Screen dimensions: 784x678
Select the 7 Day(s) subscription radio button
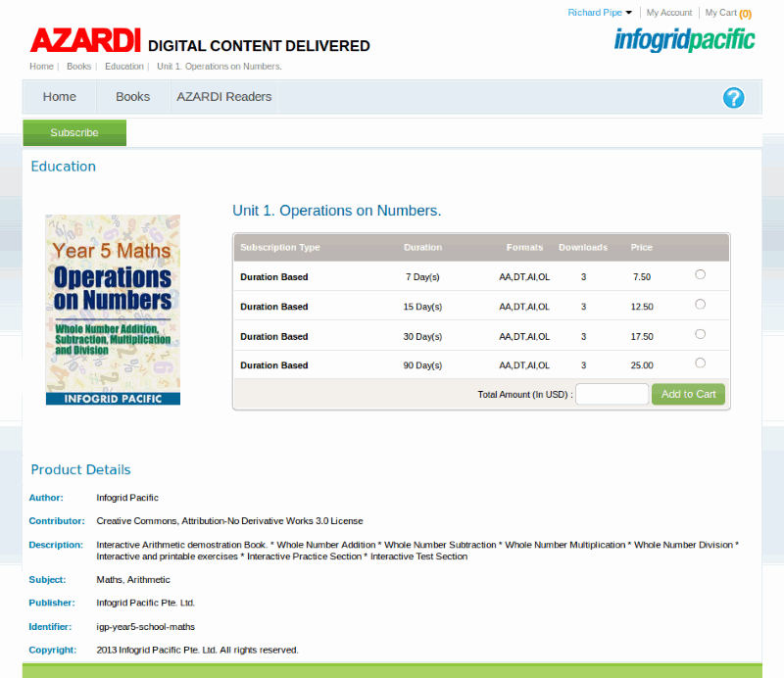[x=700, y=274]
